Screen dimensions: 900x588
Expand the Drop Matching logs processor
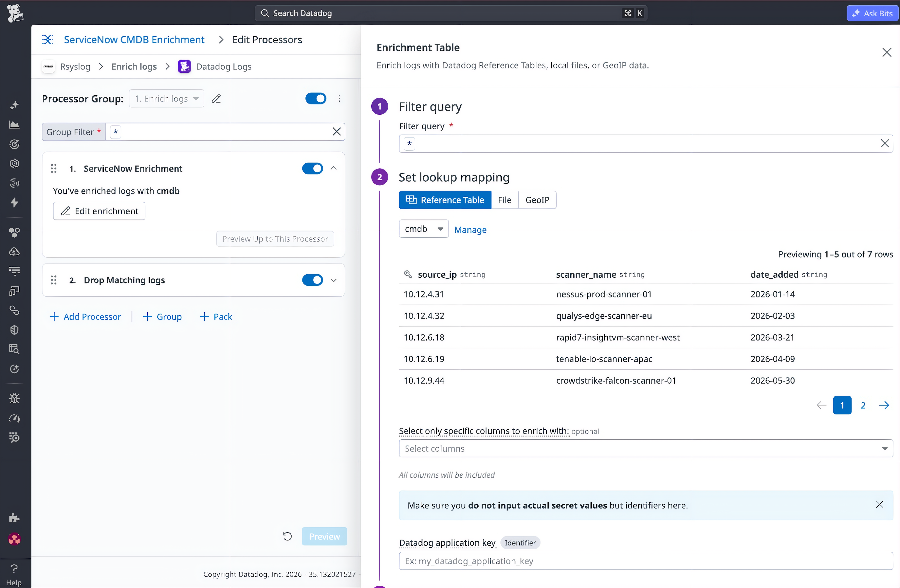(x=334, y=280)
